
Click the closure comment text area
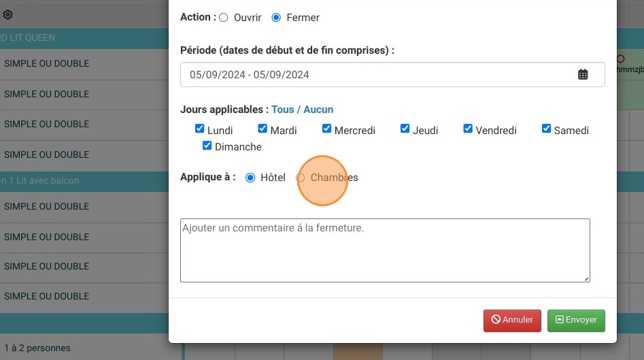click(x=386, y=250)
